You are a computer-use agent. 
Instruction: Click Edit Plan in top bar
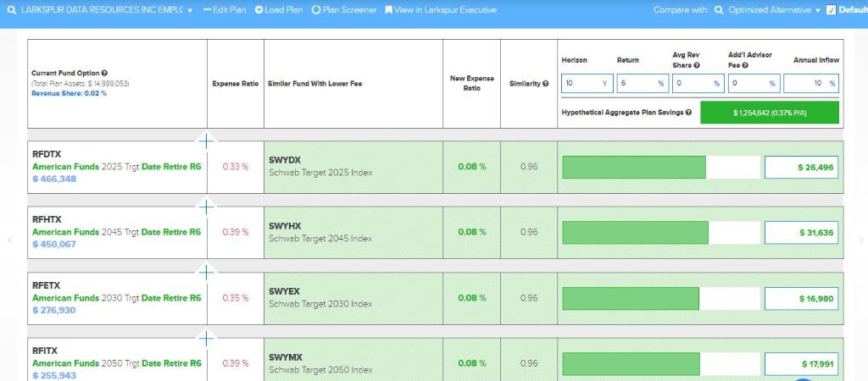[225, 10]
